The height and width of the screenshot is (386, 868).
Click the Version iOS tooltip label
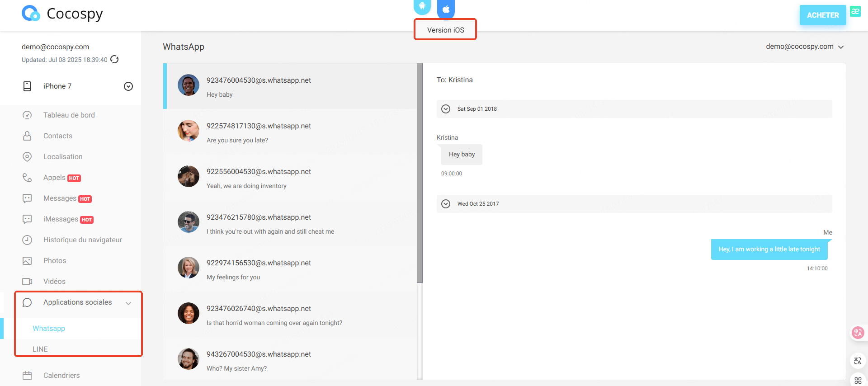click(446, 30)
